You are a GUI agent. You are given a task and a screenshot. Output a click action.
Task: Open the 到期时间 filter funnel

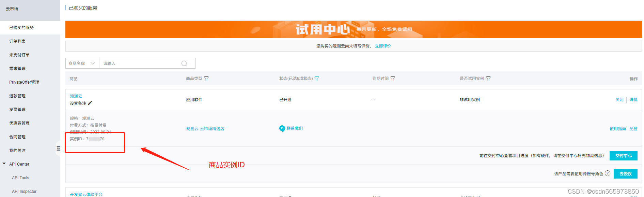(393, 79)
